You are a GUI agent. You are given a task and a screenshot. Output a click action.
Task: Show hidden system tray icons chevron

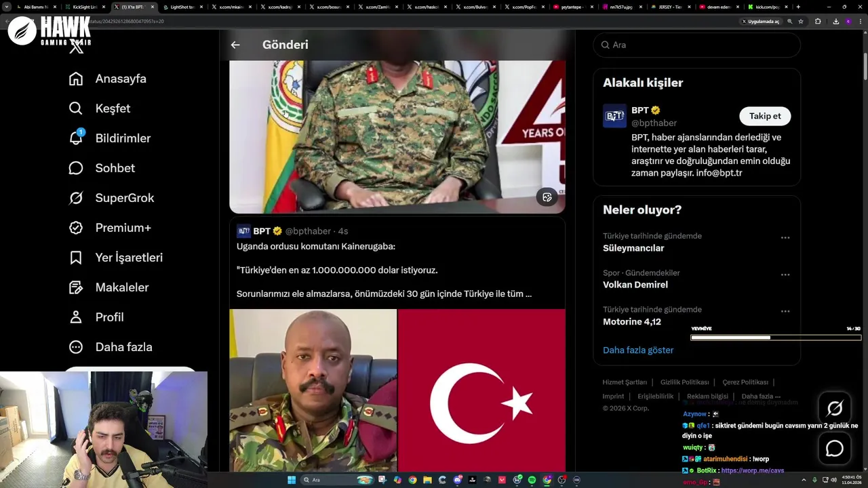[804, 480]
